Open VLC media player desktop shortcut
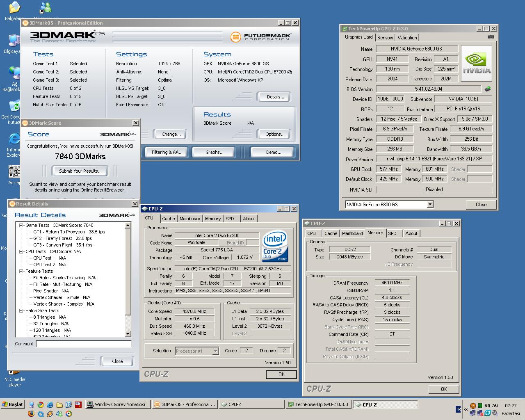Image resolution: width=525 pixels, height=420 pixels. coord(15,379)
